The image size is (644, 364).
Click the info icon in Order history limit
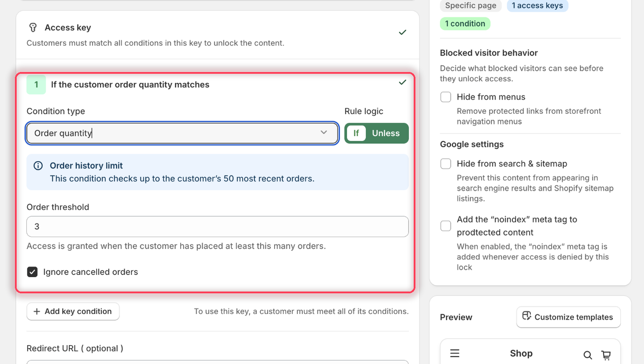[x=38, y=166]
